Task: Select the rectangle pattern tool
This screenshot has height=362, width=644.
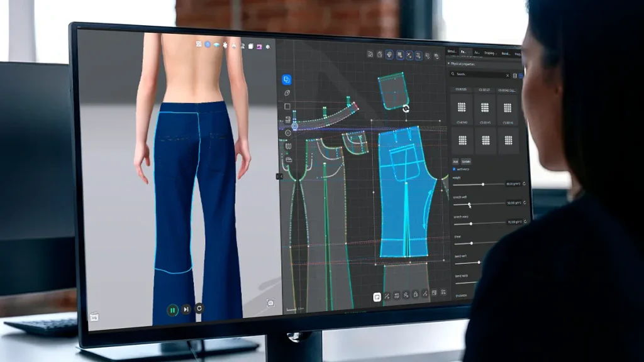Action: coord(287,106)
